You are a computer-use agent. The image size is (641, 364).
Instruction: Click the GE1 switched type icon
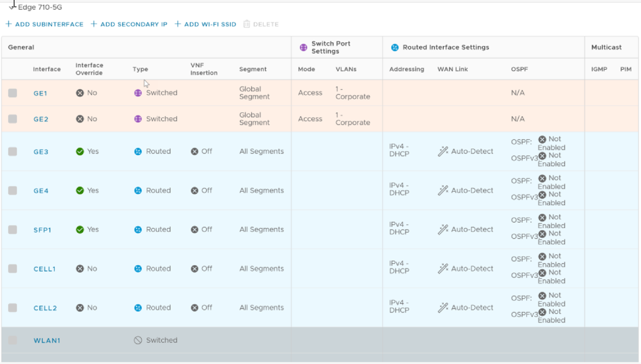point(138,93)
